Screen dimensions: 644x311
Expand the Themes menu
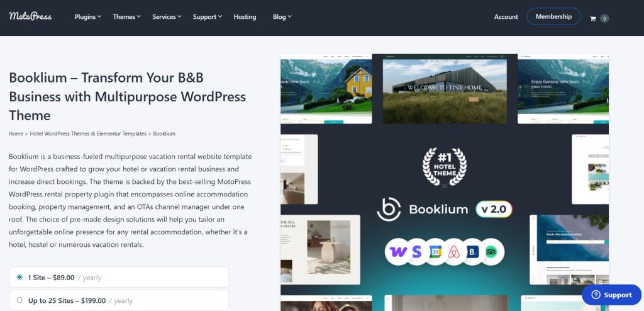(x=127, y=17)
